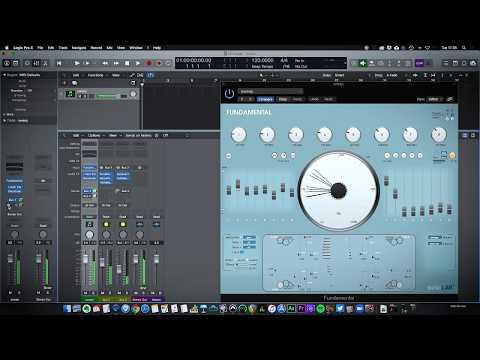Click the Rewind transport button

coord(105,63)
